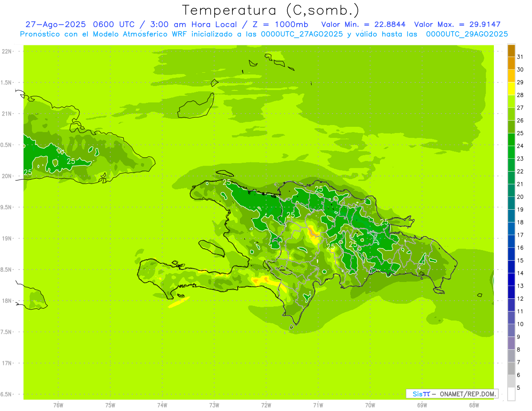Viewport: 532px width, 411px height.
Task: Click the legend color band between 26 and 27
Action: [x=511, y=114]
